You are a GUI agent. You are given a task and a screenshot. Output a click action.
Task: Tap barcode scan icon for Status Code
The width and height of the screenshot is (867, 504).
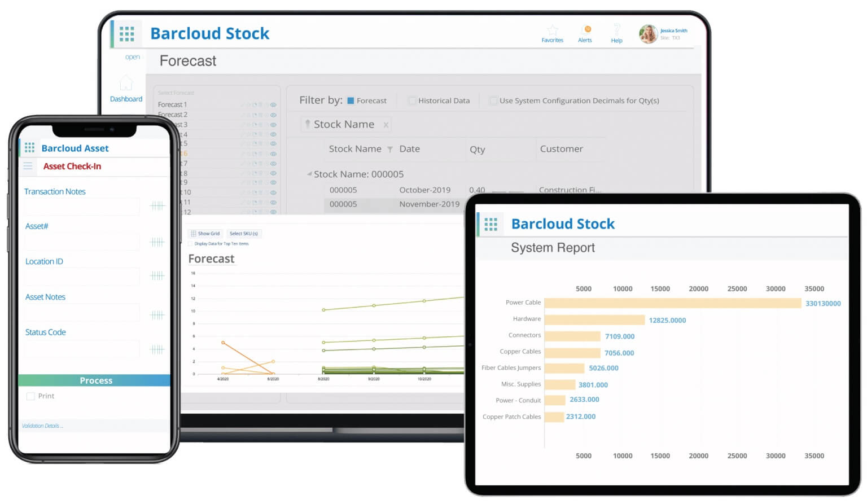tap(157, 349)
